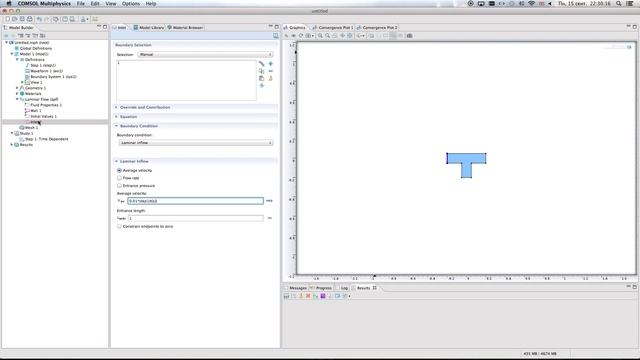Select the Average velocity radio button
Image resolution: width=640 pixels, height=360 pixels.
coord(119,170)
